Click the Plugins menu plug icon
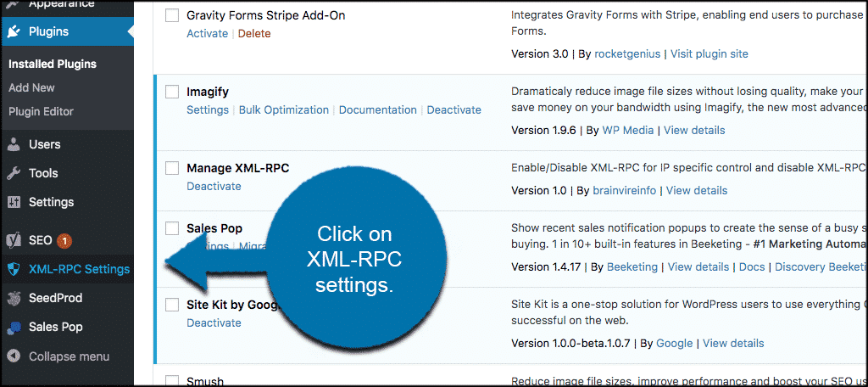 coord(14,32)
